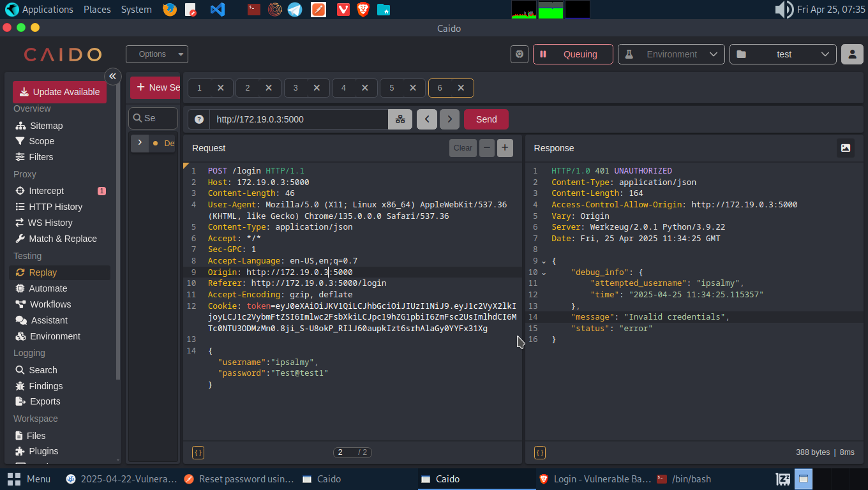Toggle the Queuing intercept button

[573, 54]
